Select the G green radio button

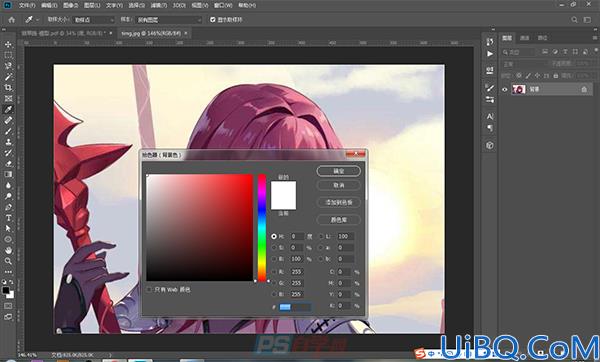[274, 283]
